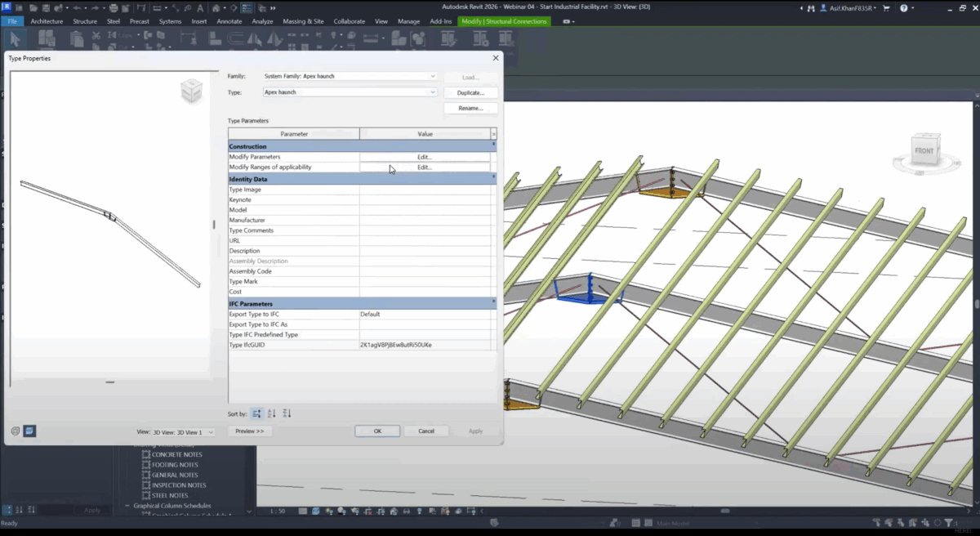Screen dimensions: 980x536
Task: Click the ViewCube in the type preview
Action: (x=191, y=90)
